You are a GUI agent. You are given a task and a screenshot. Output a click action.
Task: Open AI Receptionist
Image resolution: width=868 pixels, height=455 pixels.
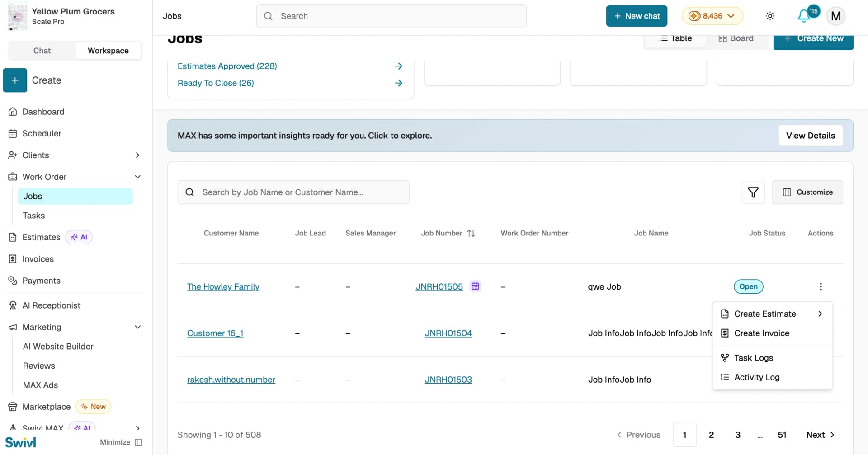[x=51, y=305]
